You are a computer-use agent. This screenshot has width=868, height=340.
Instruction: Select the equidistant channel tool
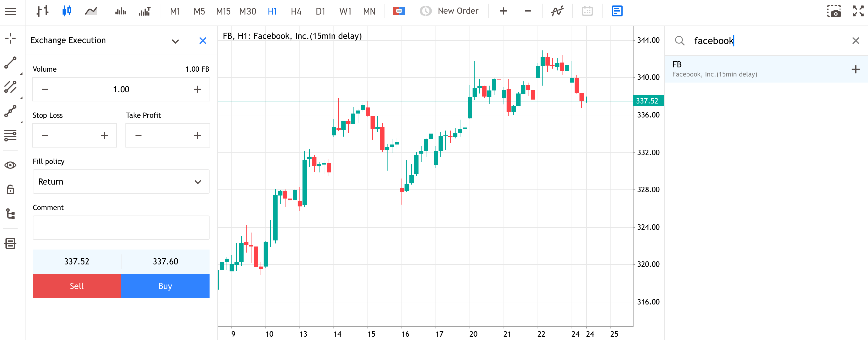[10, 87]
